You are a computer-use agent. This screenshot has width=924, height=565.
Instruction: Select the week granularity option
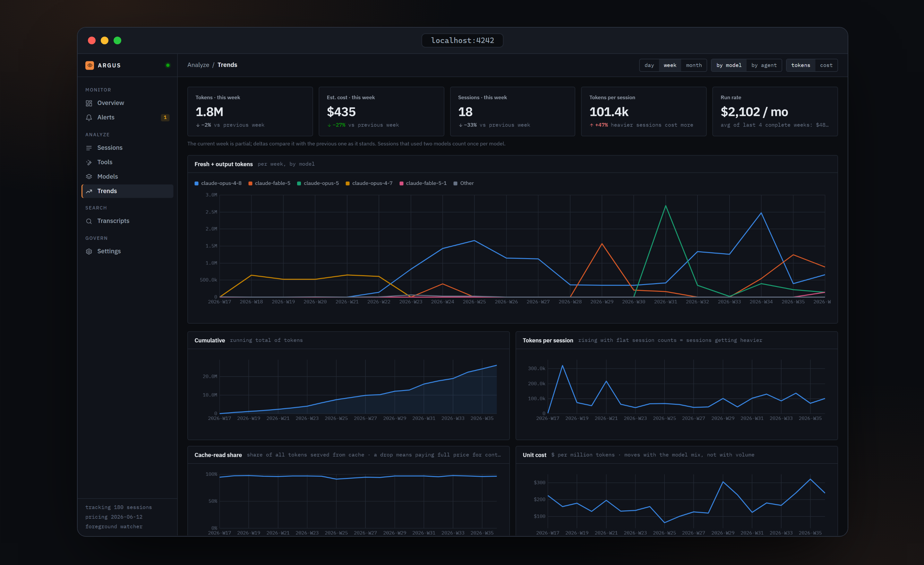point(670,65)
